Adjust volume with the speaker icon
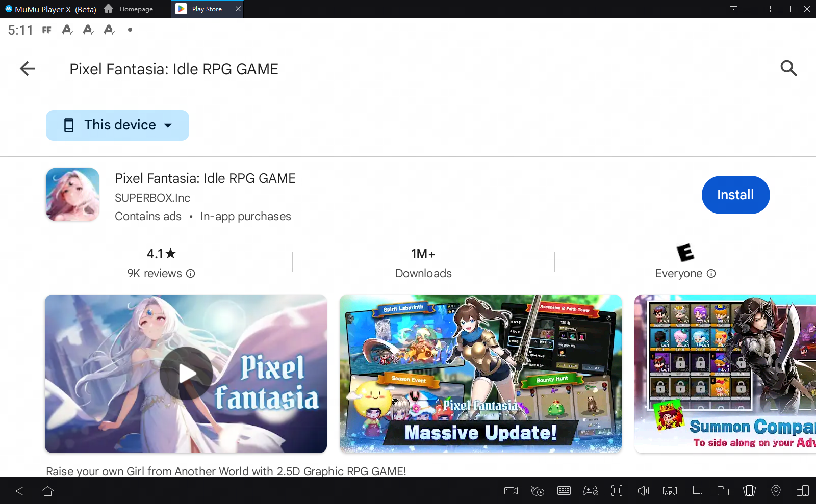 (644, 491)
